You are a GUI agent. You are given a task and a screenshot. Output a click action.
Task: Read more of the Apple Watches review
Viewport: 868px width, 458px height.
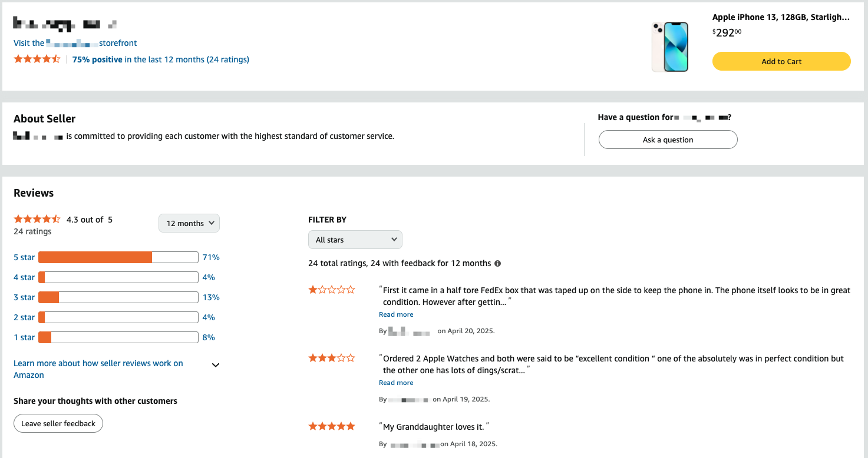pos(396,383)
